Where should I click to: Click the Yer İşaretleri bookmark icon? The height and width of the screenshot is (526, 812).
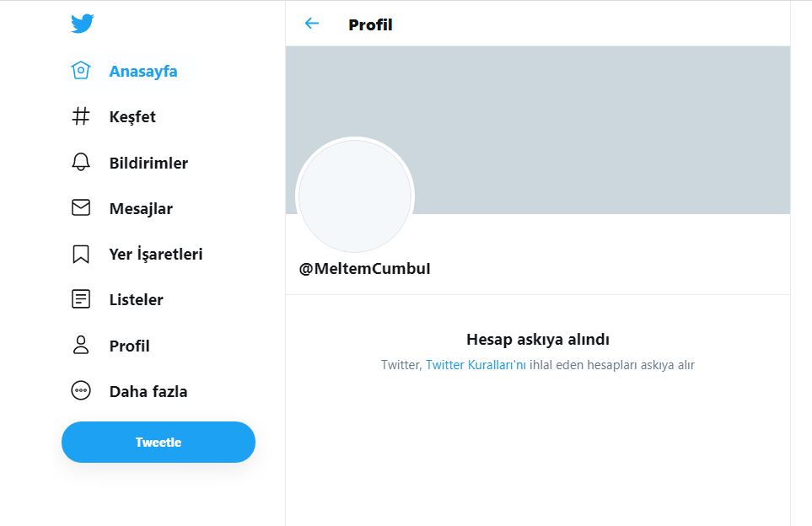point(81,254)
